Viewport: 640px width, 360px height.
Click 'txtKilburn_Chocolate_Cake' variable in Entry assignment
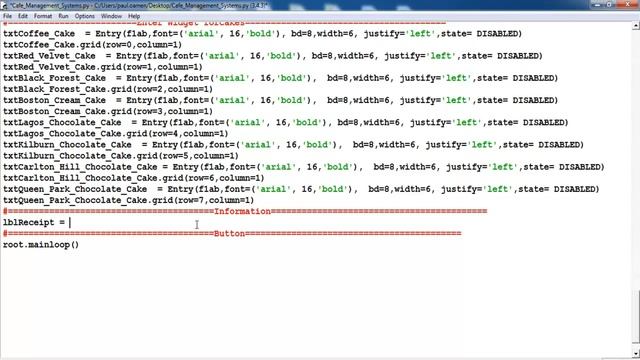coord(67,145)
